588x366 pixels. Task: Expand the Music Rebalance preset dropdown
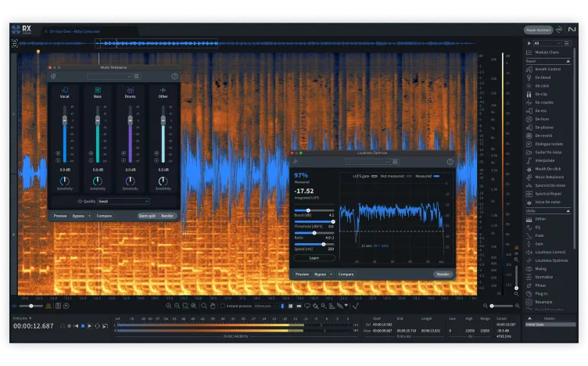[109, 76]
